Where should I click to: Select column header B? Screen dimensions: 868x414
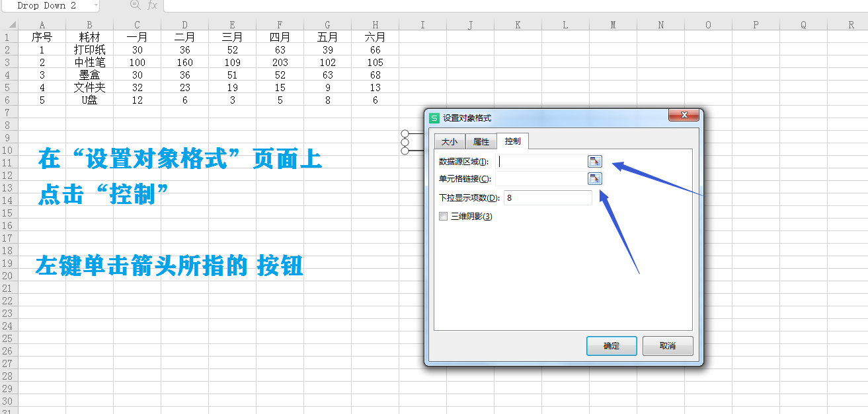click(x=89, y=25)
